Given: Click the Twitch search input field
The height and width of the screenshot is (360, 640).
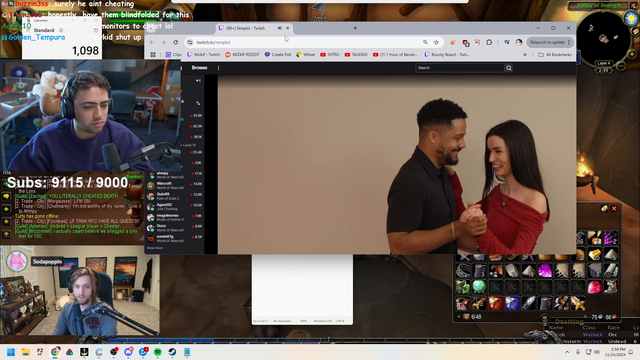Looking at the screenshot, I should [460, 68].
